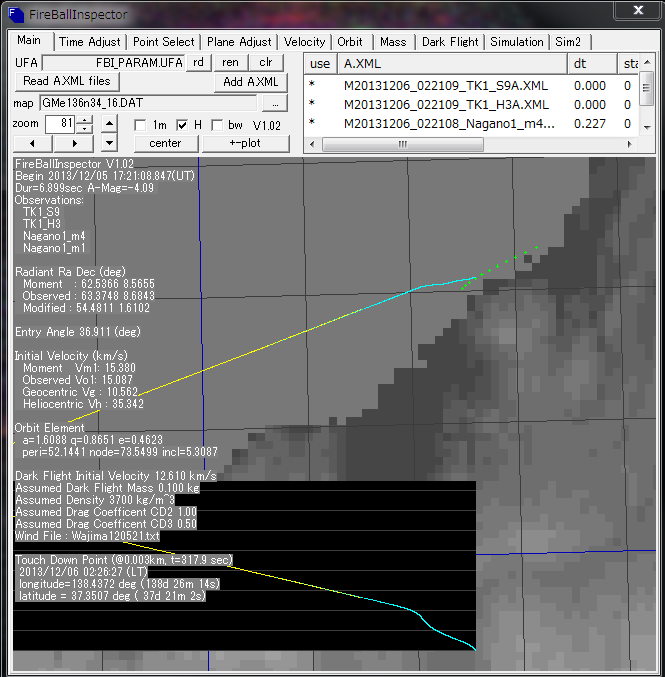Screen dimensions: 665x677
Task: Click the Read AXML files button
Action: click(x=67, y=81)
